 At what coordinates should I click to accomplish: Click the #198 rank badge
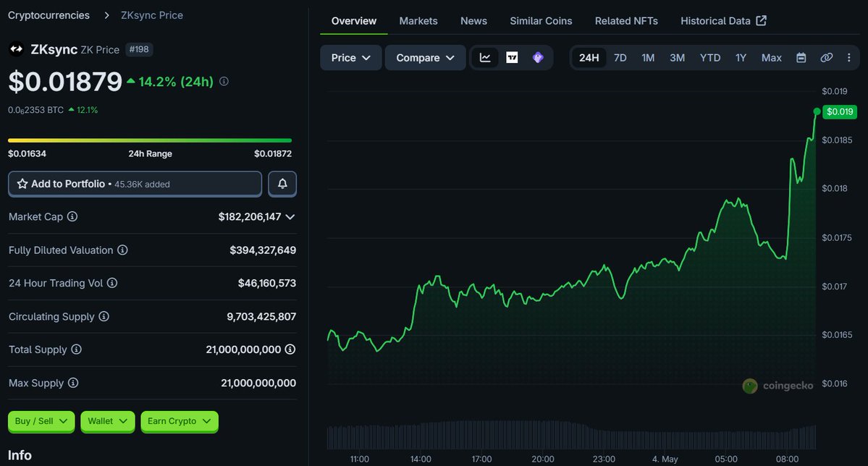point(139,49)
